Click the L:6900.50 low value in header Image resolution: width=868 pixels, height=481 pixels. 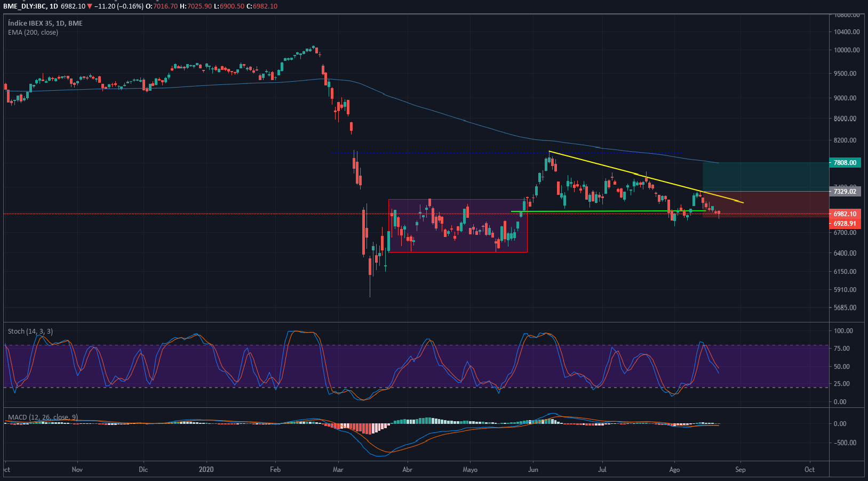[229, 6]
